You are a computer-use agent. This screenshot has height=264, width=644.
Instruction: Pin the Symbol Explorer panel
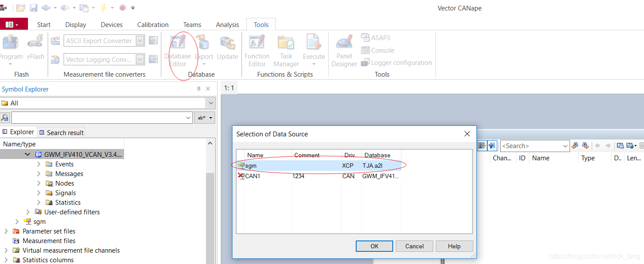click(x=199, y=89)
